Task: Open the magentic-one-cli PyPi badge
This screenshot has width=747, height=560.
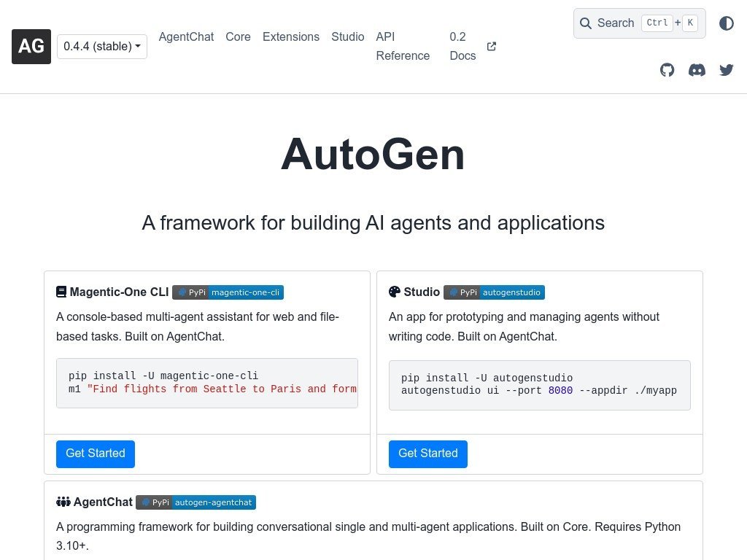Action: 228,292
